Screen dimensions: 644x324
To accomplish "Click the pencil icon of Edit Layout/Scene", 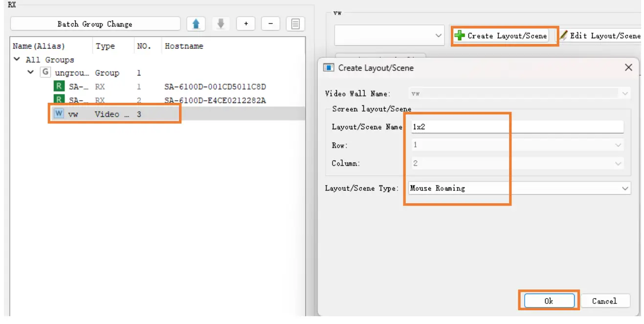I will [x=564, y=35].
